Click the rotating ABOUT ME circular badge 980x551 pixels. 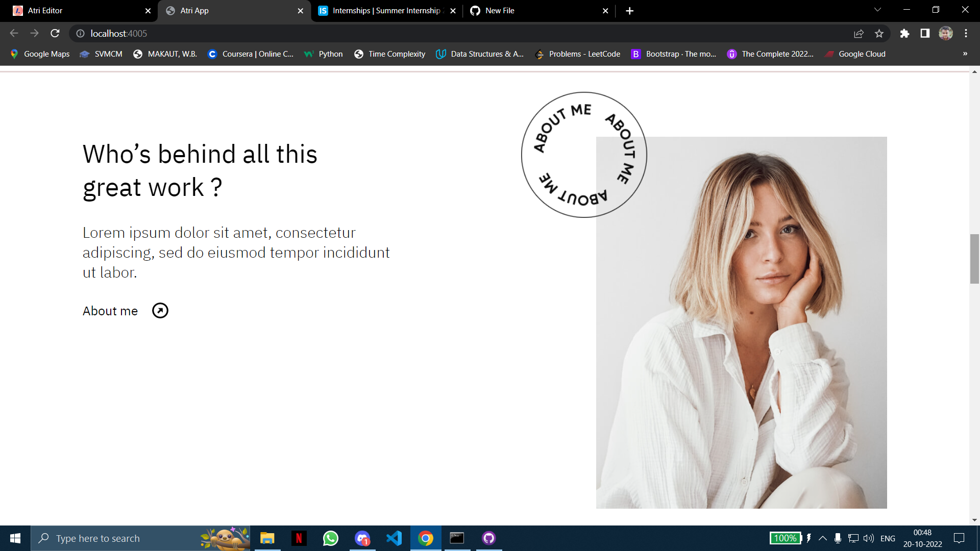click(583, 155)
